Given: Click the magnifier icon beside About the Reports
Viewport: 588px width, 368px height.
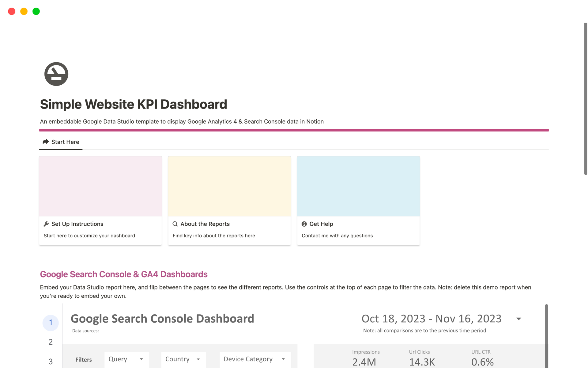Looking at the screenshot, I should (x=175, y=224).
